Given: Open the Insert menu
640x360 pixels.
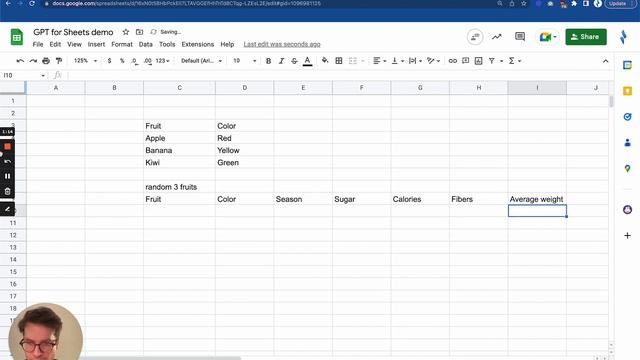Looking at the screenshot, I should (x=96, y=44).
